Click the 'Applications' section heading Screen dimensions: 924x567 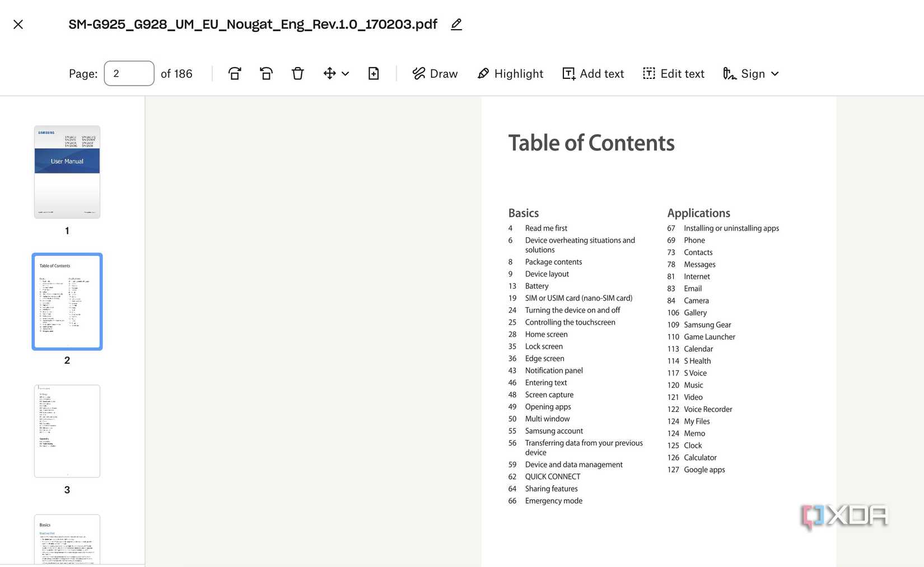click(x=698, y=213)
